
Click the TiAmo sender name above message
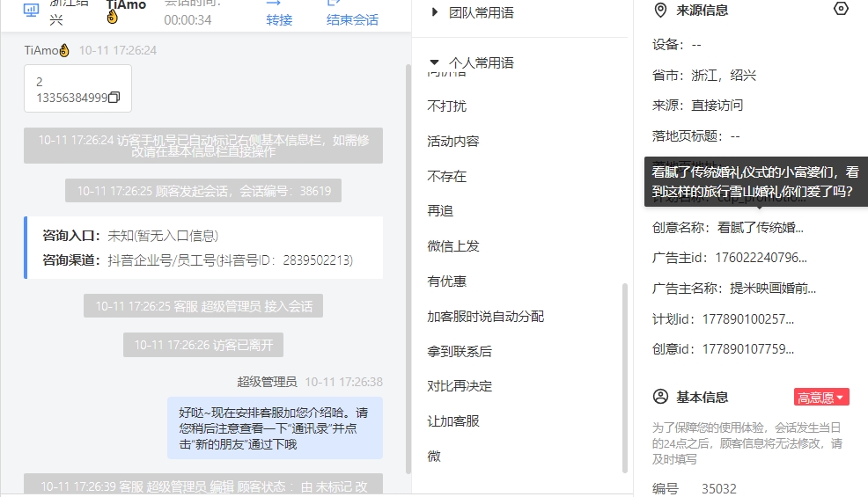click(47, 50)
